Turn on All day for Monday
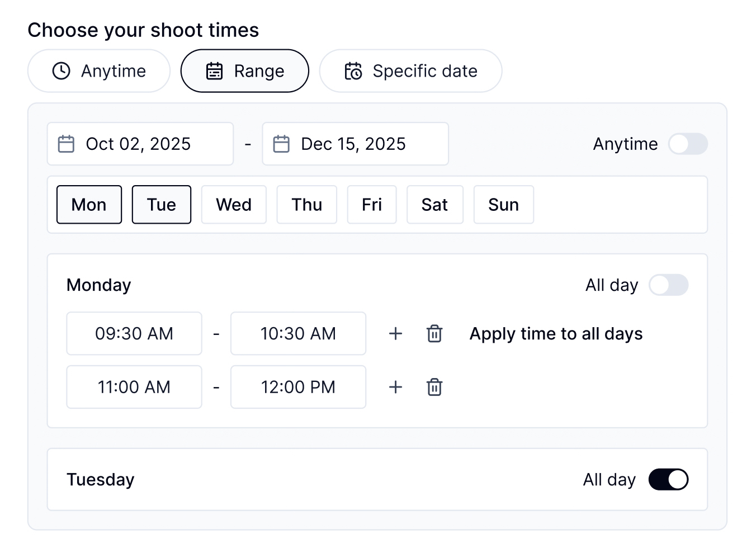756x557 pixels. point(668,285)
